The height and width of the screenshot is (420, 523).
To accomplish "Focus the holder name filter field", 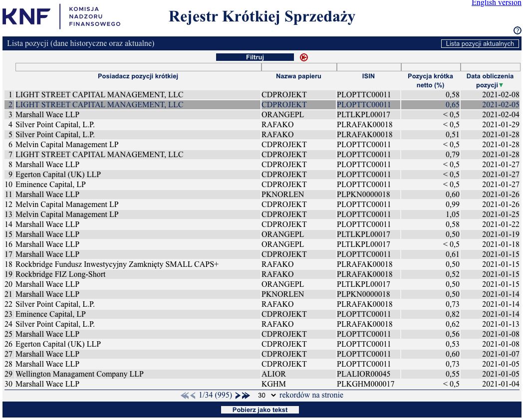I will (138, 67).
